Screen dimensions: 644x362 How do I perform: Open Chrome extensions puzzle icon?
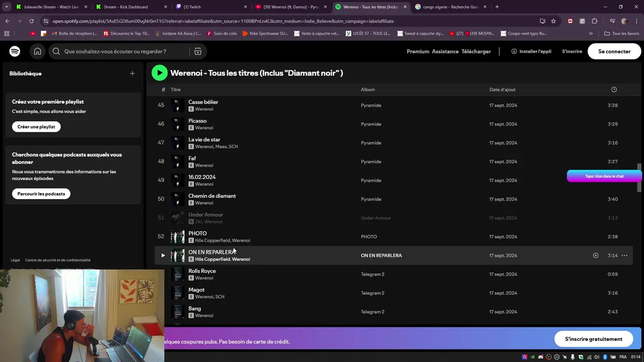point(595,21)
